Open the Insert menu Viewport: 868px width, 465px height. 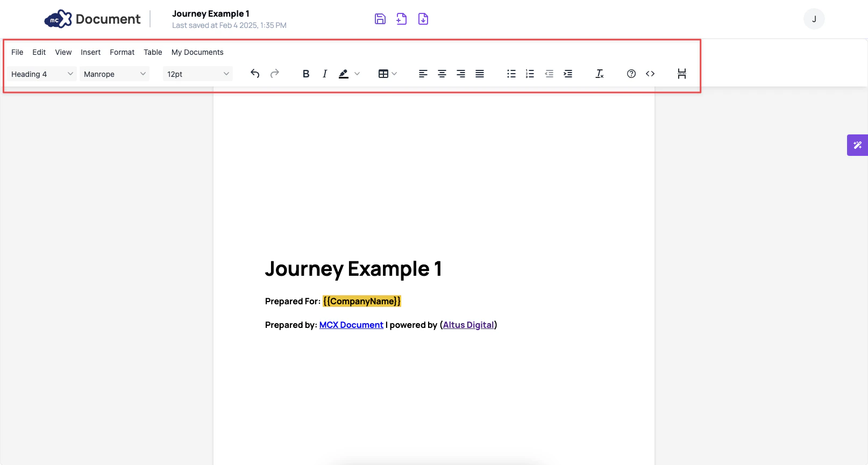click(x=91, y=52)
